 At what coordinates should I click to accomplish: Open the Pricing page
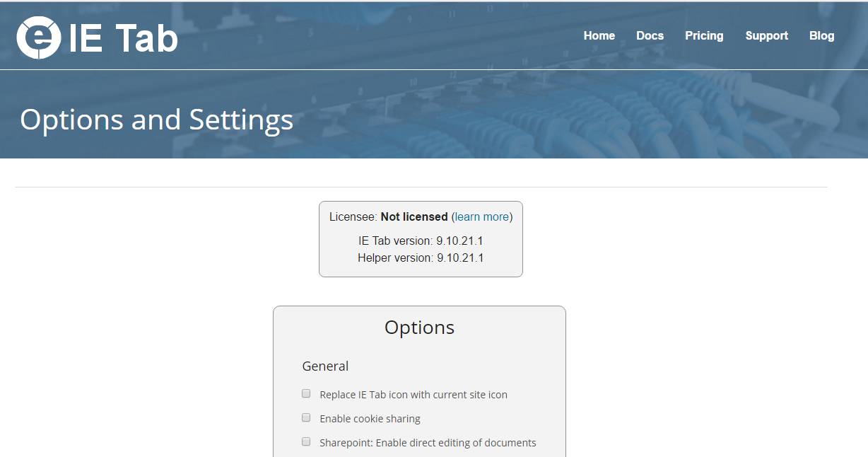(704, 35)
